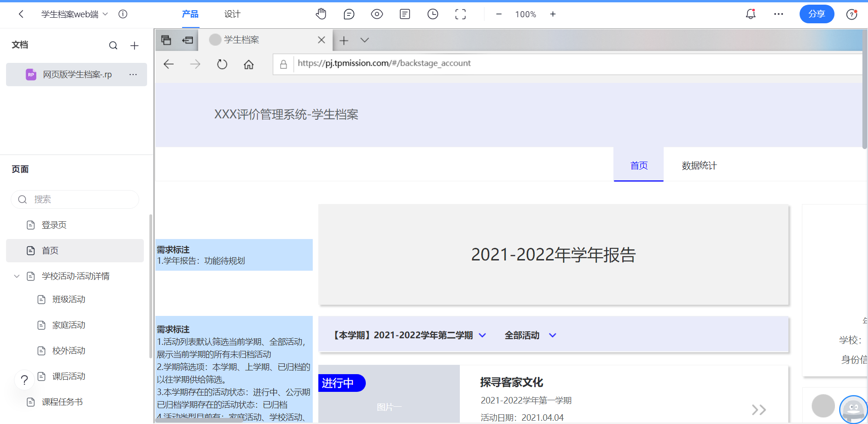This screenshot has width=868, height=424.
Task: Click the 分享 share button
Action: click(x=817, y=14)
